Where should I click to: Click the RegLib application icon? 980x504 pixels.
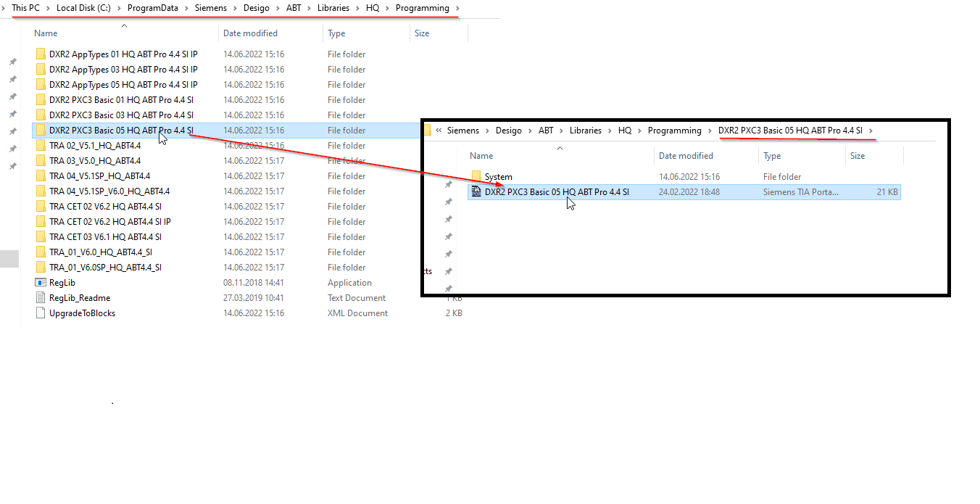pyautogui.click(x=41, y=283)
